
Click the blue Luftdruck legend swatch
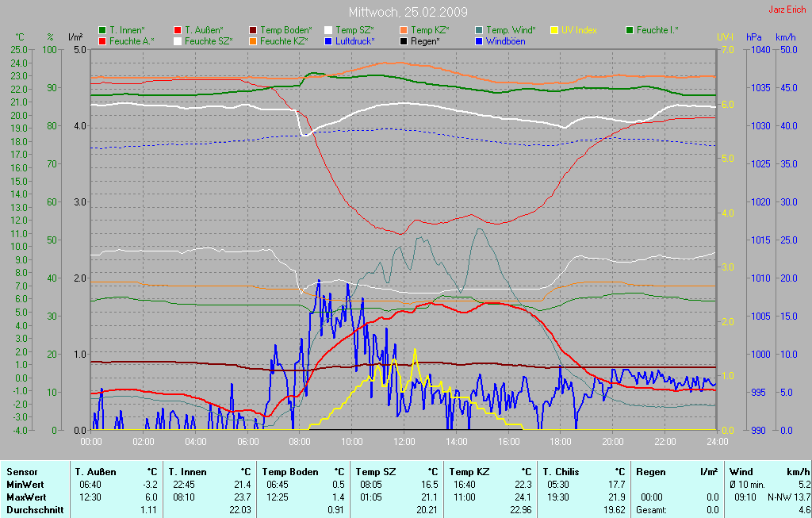[328, 40]
